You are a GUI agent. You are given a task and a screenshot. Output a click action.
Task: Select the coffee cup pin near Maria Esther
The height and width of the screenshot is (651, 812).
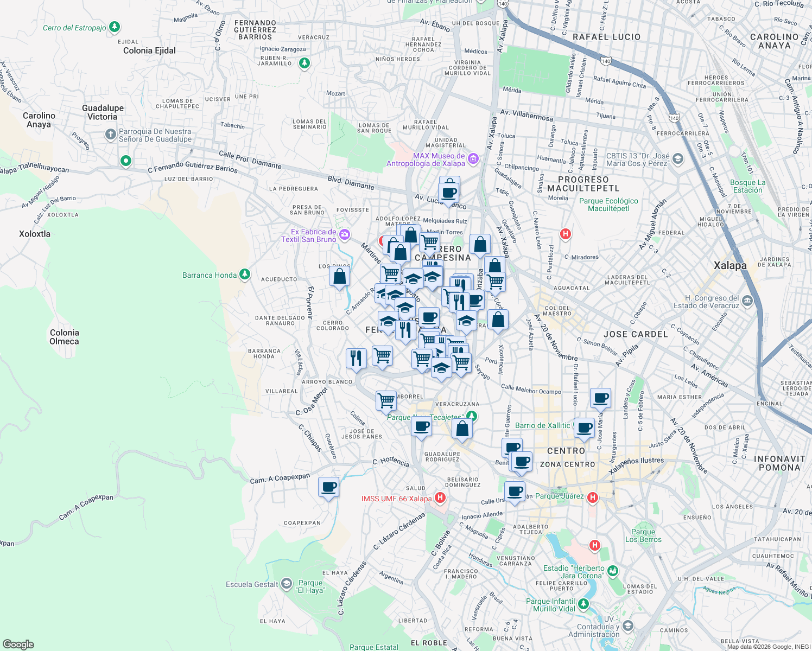pos(600,398)
